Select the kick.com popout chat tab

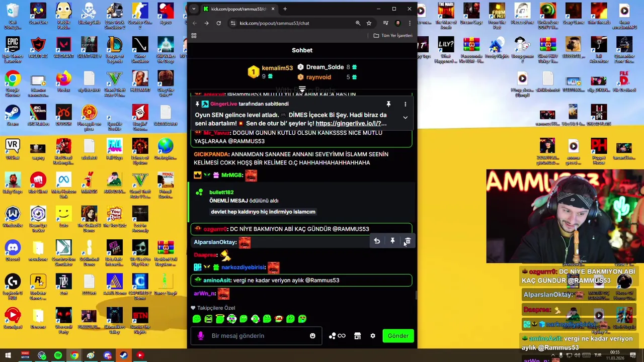tap(239, 9)
